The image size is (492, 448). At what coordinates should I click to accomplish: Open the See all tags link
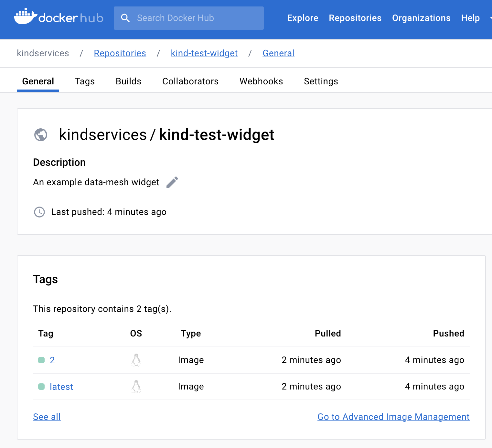pos(47,417)
